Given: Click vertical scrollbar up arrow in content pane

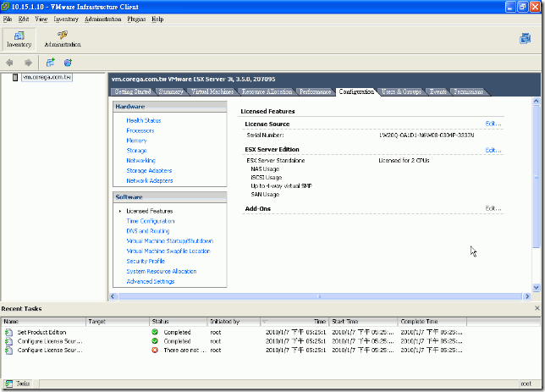Looking at the screenshot, I should coord(536,102).
